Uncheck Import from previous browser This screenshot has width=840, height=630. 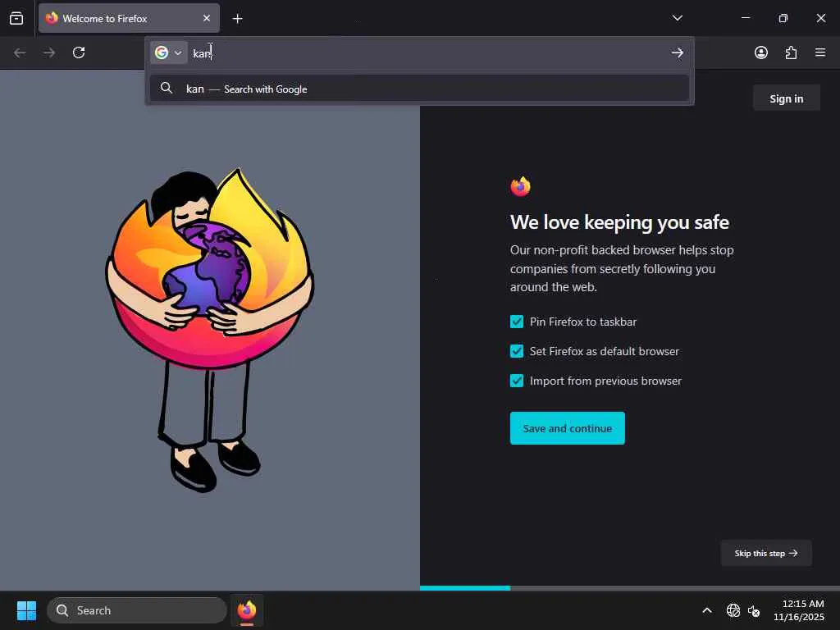[x=517, y=381]
